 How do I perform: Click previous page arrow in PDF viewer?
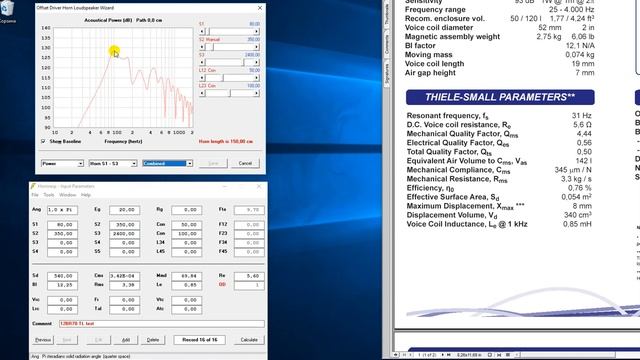click(411, 355)
